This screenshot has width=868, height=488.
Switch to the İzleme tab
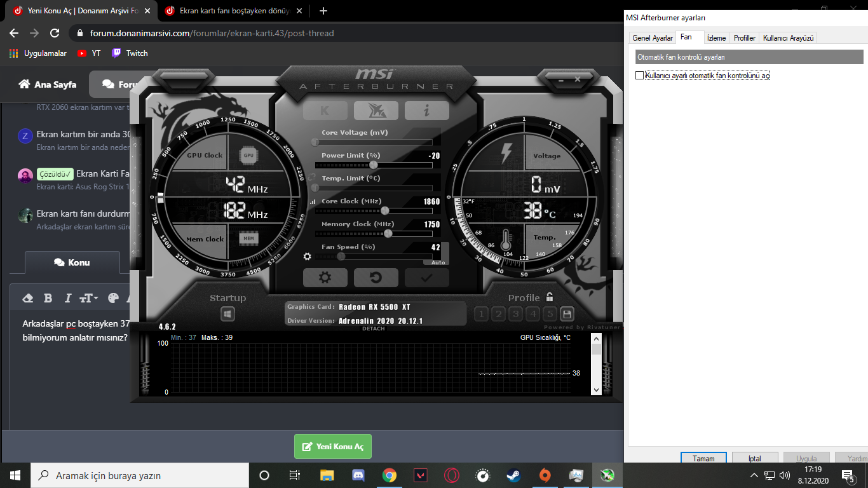(717, 38)
